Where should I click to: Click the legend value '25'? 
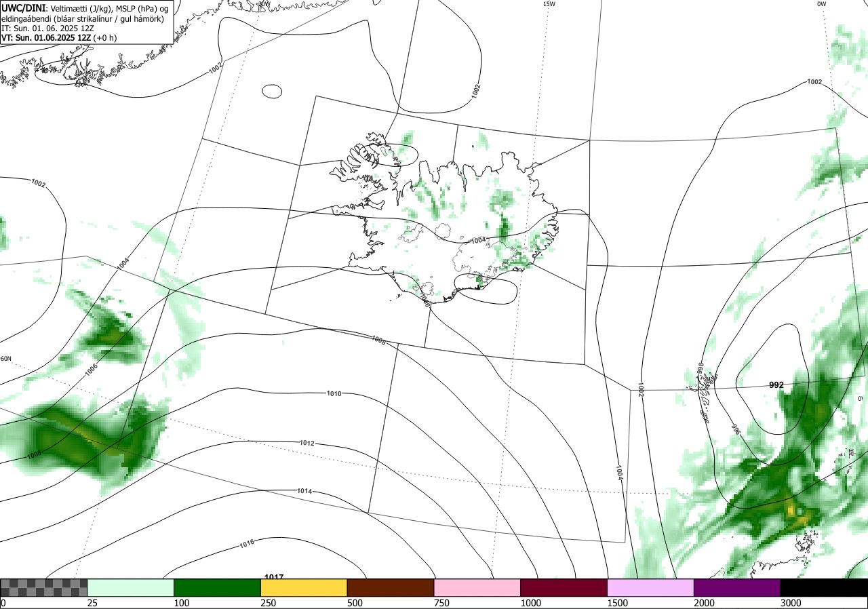pos(92,603)
